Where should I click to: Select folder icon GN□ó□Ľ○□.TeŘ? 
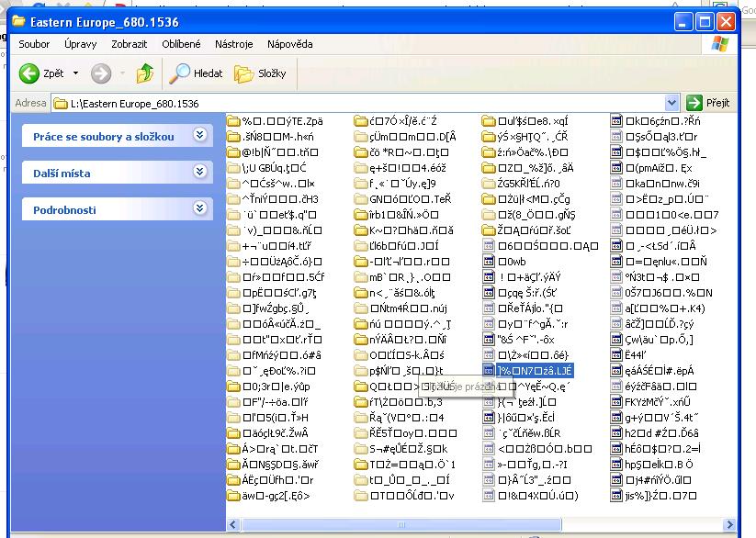point(361,199)
